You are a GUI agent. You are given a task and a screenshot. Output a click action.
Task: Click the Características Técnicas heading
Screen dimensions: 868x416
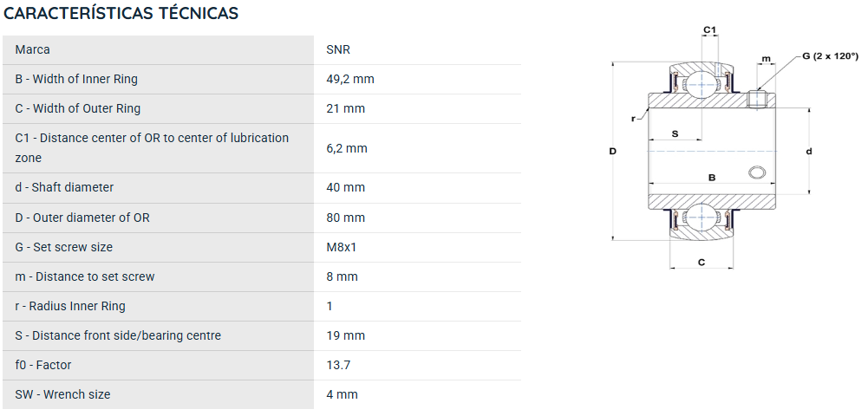pyautogui.click(x=121, y=13)
